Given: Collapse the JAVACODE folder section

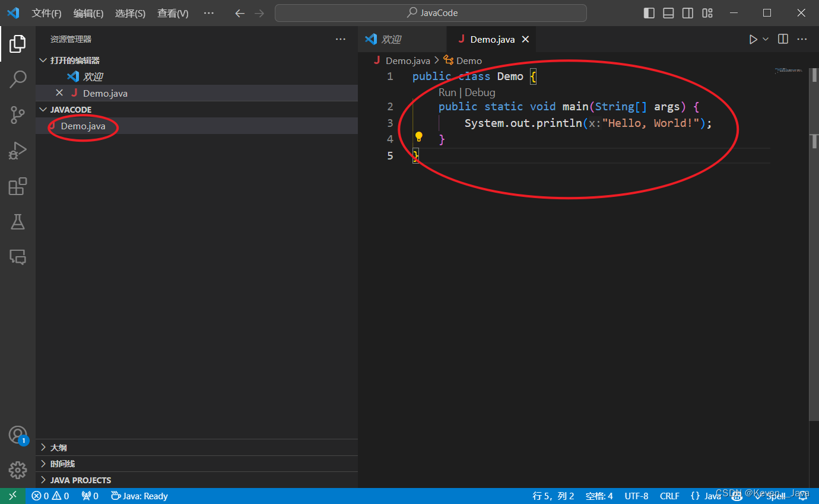Looking at the screenshot, I should point(196,109).
